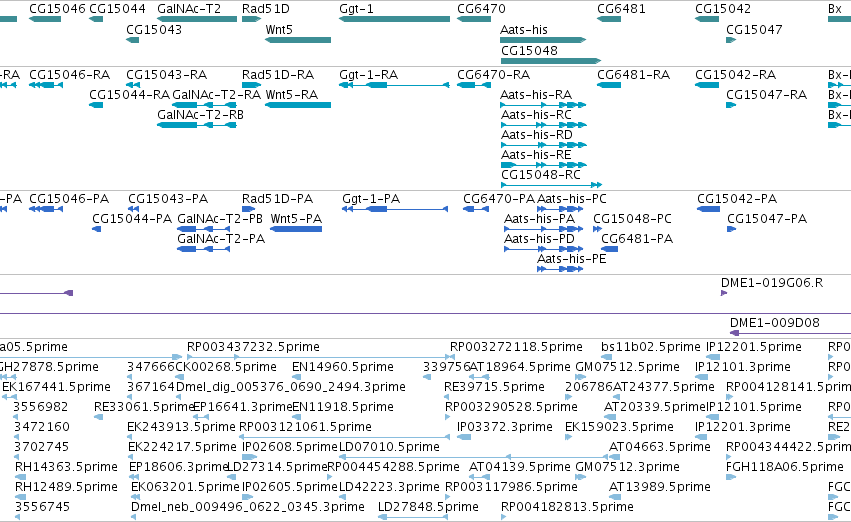Select protein Wnt5-PA
Screen dimensions: 851x522
[x=296, y=219]
